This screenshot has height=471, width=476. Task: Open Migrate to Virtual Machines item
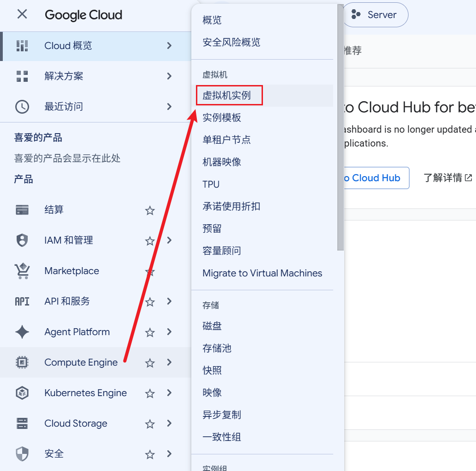[x=262, y=273]
